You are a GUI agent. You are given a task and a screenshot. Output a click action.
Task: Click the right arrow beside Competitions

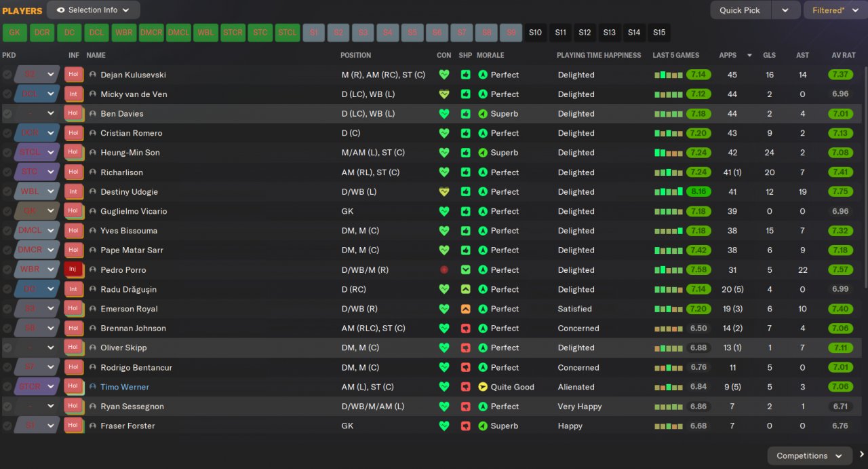point(861,455)
